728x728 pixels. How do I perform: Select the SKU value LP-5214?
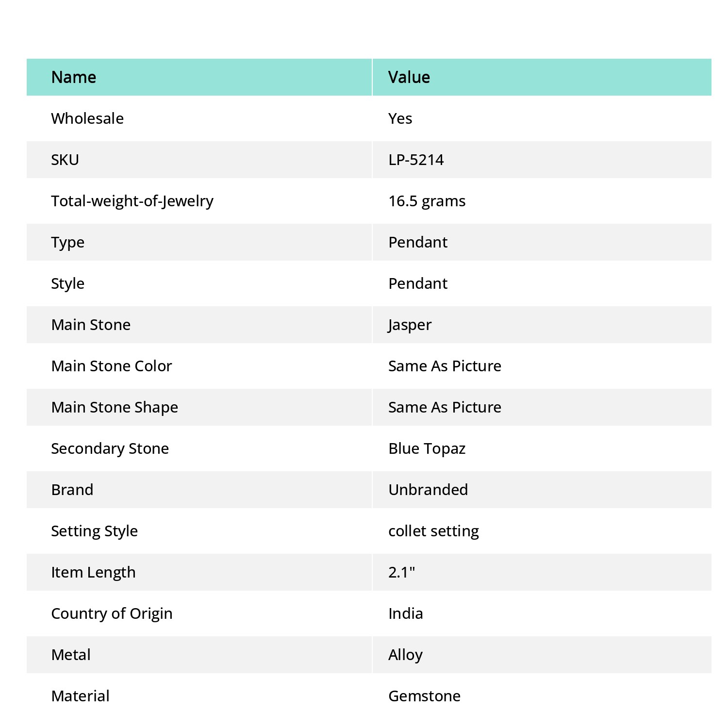point(416,160)
